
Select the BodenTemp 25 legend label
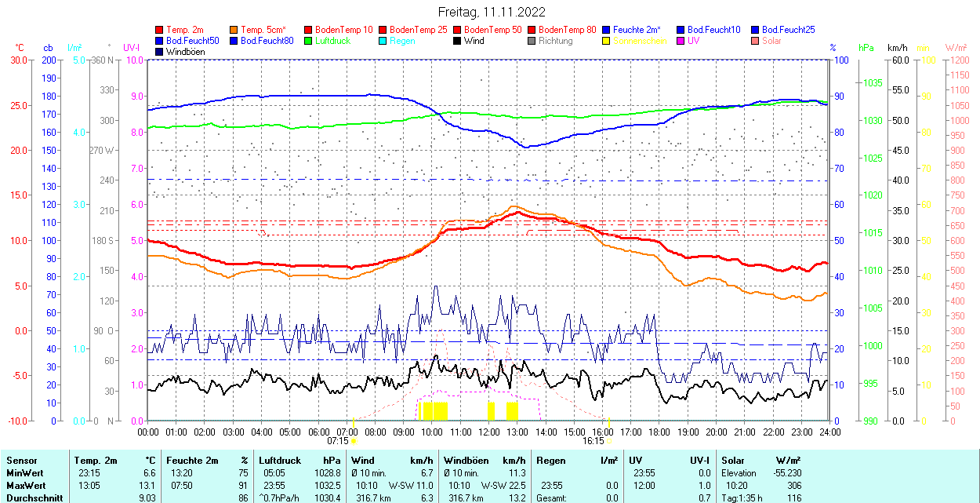419,30
